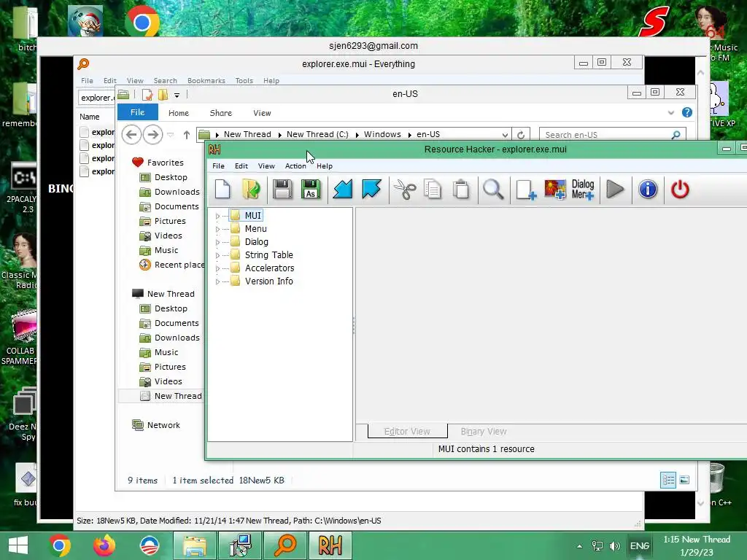
Task: Open Resource Hacker File menu
Action: click(x=218, y=166)
